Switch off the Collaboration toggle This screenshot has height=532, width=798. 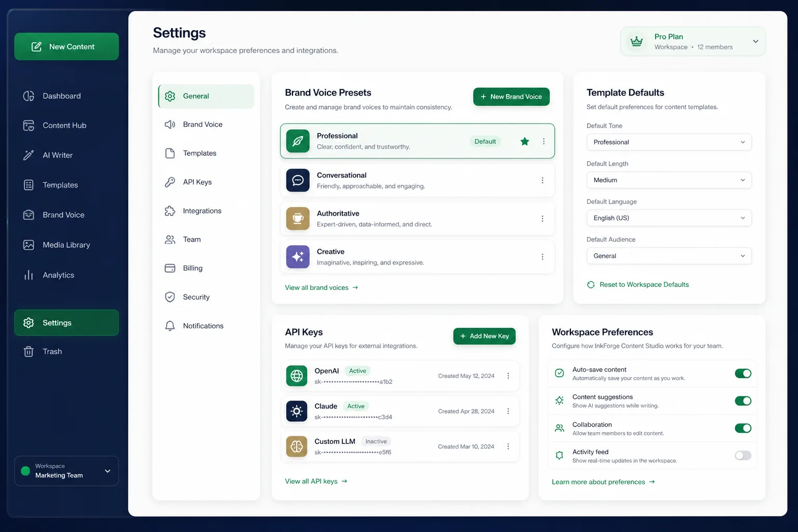[x=743, y=428]
